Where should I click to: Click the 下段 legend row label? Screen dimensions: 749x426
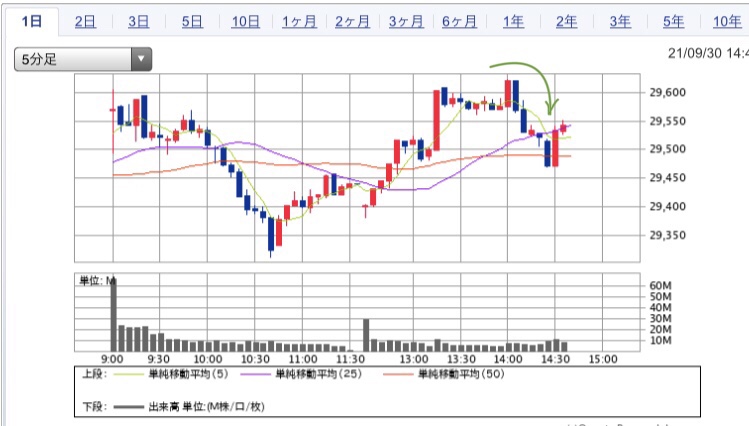pyautogui.click(x=94, y=407)
